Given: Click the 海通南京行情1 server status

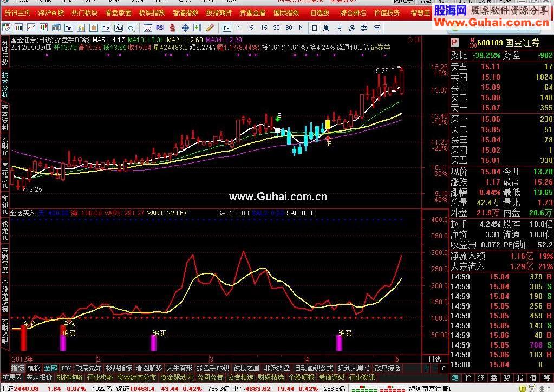Looking at the screenshot, I should click(431, 388).
